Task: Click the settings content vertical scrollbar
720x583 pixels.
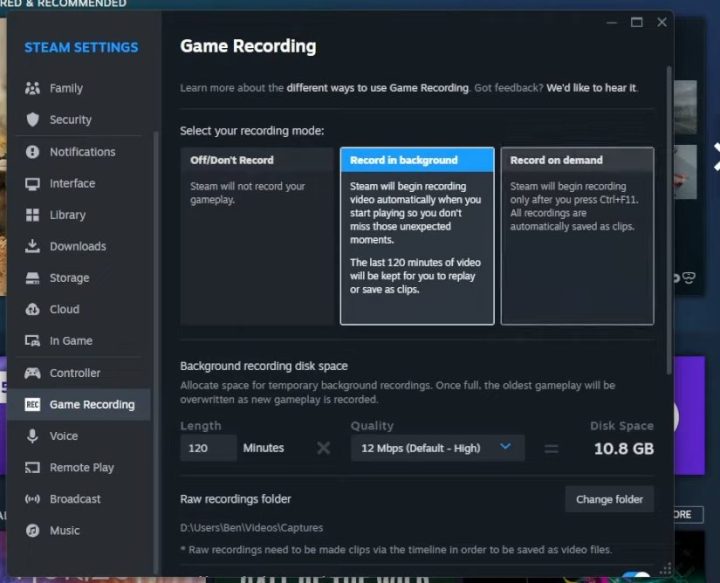Action: [x=669, y=219]
